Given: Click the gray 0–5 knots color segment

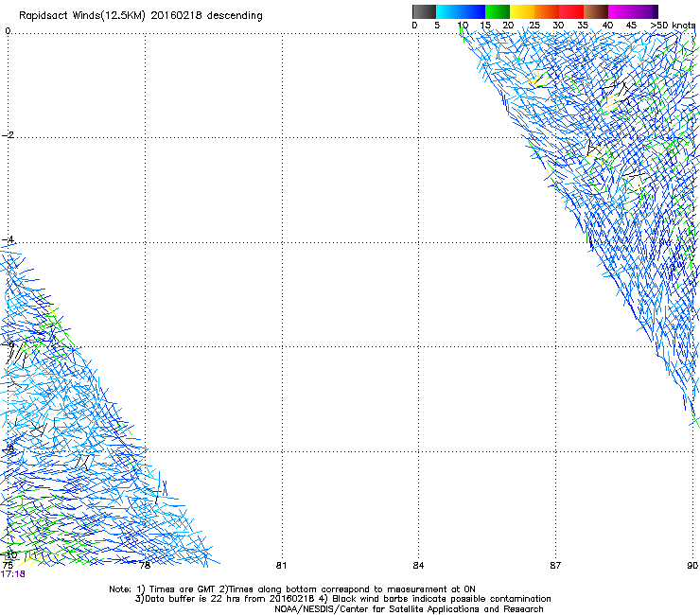Looking at the screenshot, I should 424,11.
